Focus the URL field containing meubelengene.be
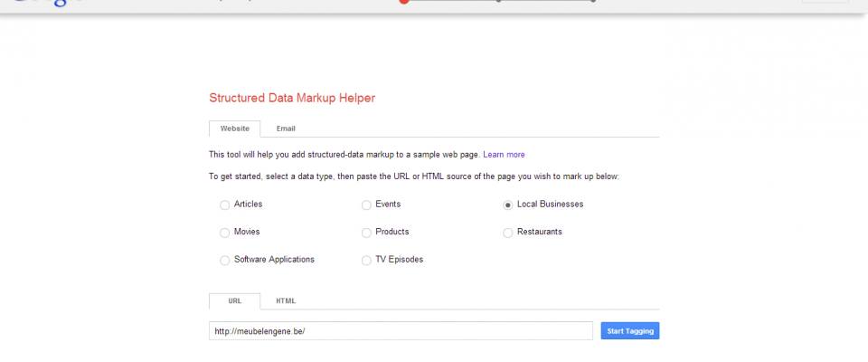 click(x=401, y=331)
